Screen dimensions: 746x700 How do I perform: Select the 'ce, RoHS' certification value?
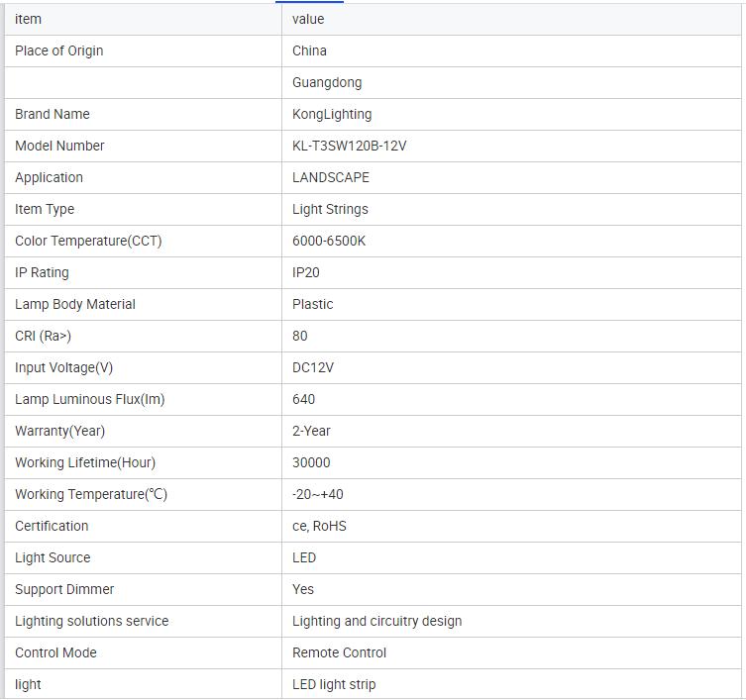tap(319, 526)
